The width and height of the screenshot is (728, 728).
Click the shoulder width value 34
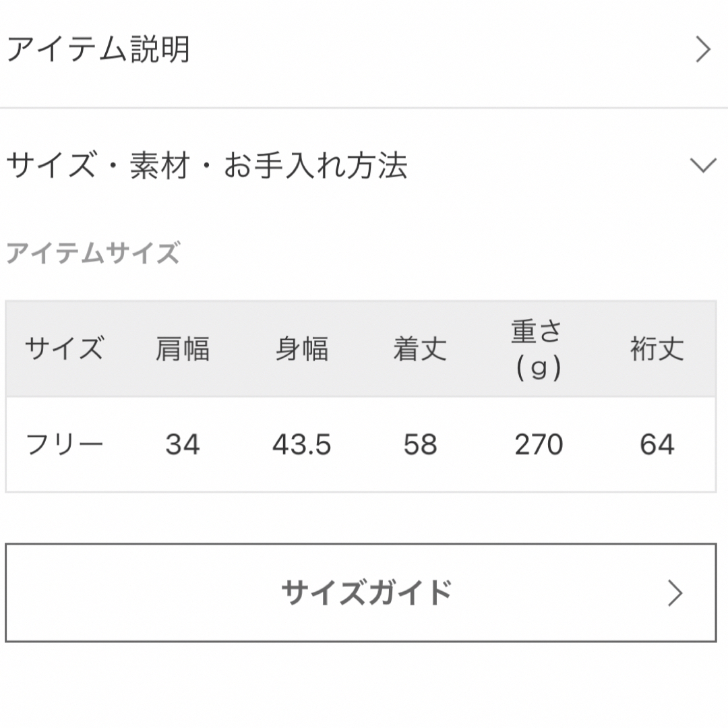183,444
